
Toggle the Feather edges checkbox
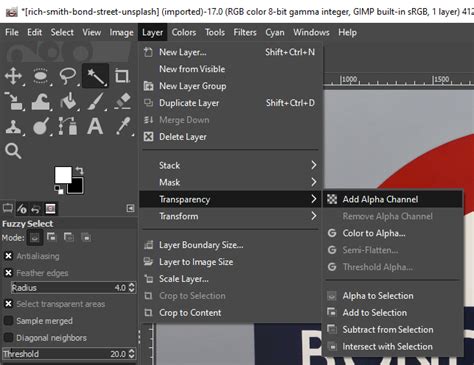point(8,273)
